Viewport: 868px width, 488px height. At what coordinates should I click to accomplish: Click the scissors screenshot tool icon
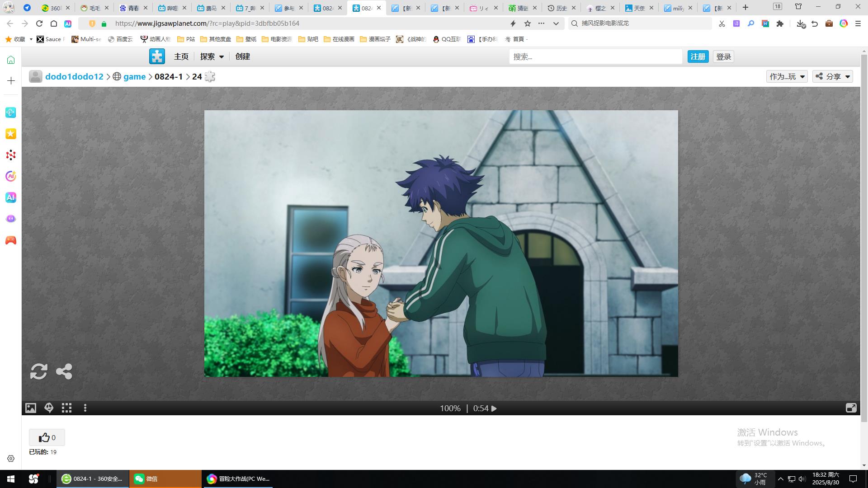[722, 23]
